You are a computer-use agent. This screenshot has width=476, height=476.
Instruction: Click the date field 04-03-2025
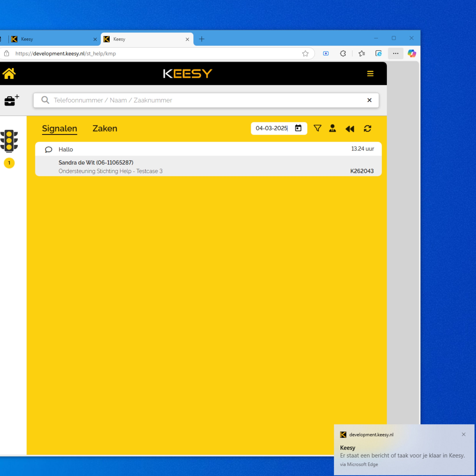pos(271,128)
